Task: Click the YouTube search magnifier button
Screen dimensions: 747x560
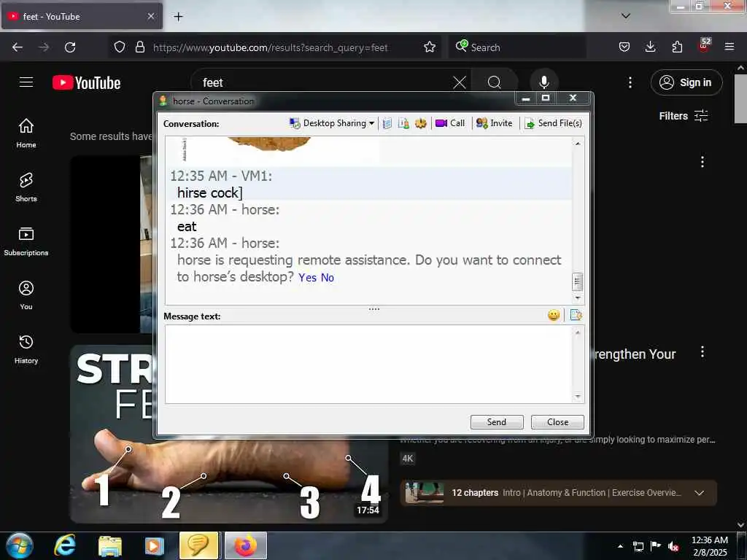Action: (495, 83)
